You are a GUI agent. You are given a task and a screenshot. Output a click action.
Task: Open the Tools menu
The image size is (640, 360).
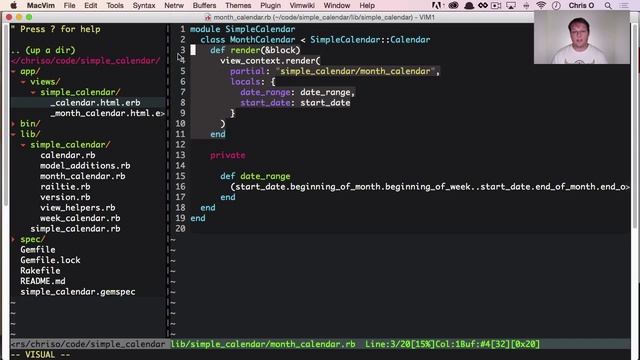115,5
